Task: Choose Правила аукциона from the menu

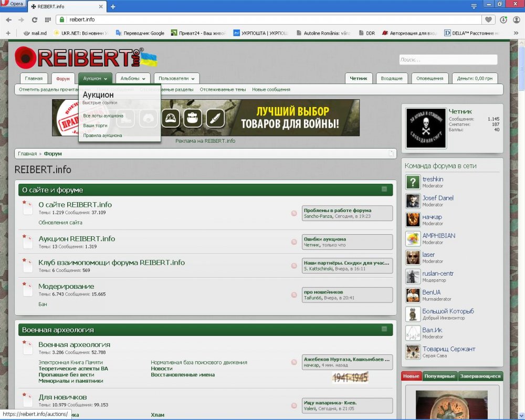Action: pyautogui.click(x=102, y=135)
